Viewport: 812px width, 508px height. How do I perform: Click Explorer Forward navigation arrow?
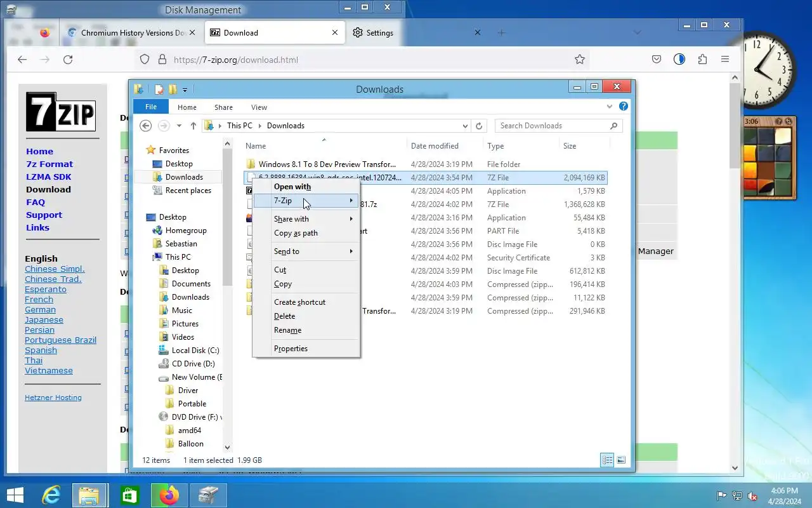pyautogui.click(x=164, y=126)
